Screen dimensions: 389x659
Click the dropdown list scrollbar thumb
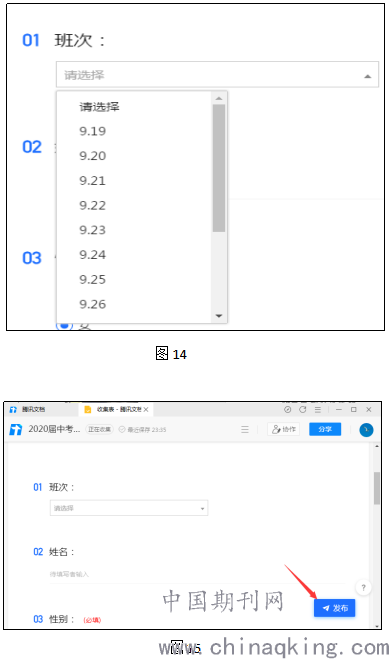click(x=219, y=168)
